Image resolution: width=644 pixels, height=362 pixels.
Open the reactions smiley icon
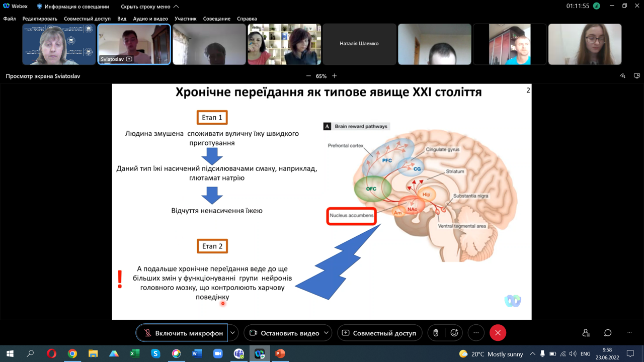coord(454,333)
